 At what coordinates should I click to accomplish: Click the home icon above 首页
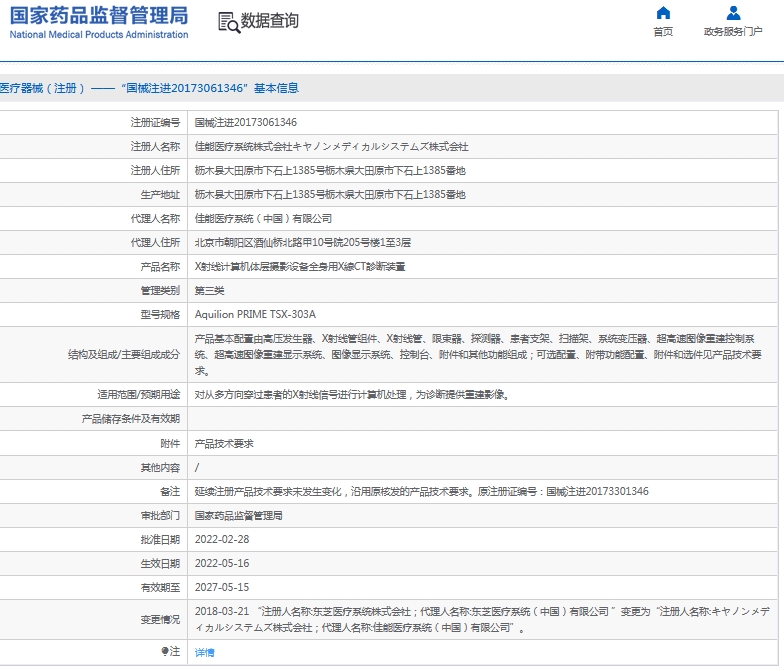click(663, 12)
